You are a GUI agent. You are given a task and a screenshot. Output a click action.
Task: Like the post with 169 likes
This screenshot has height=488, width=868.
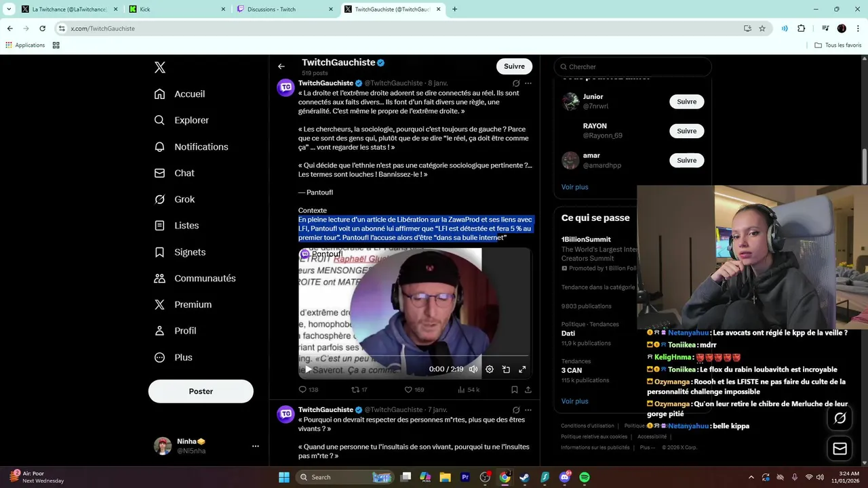point(414,390)
